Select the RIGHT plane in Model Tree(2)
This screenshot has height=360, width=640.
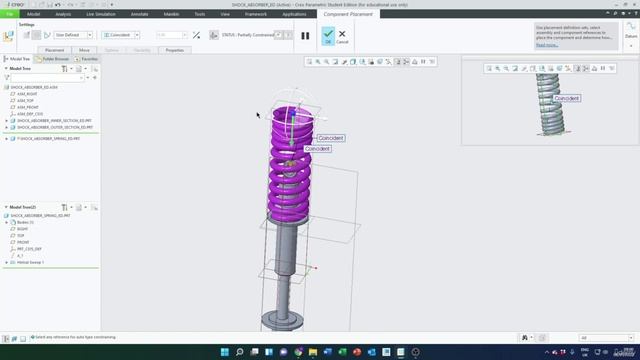click(x=22, y=229)
